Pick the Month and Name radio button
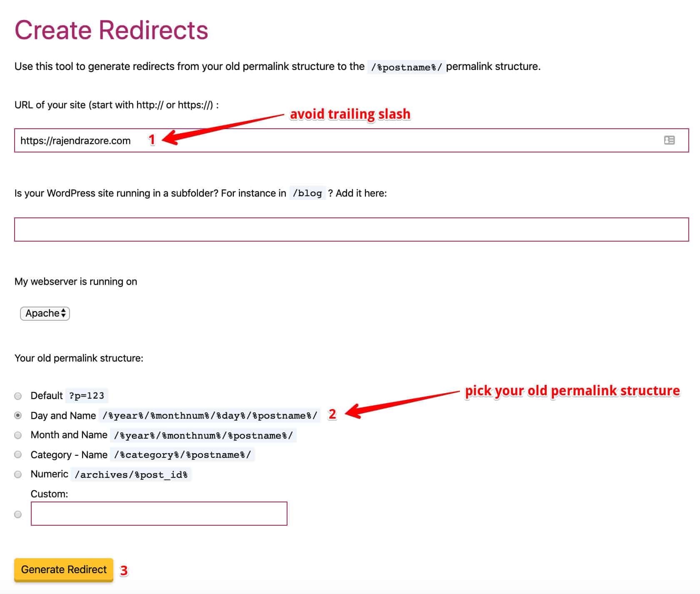This screenshot has width=700, height=594. coord(18,435)
